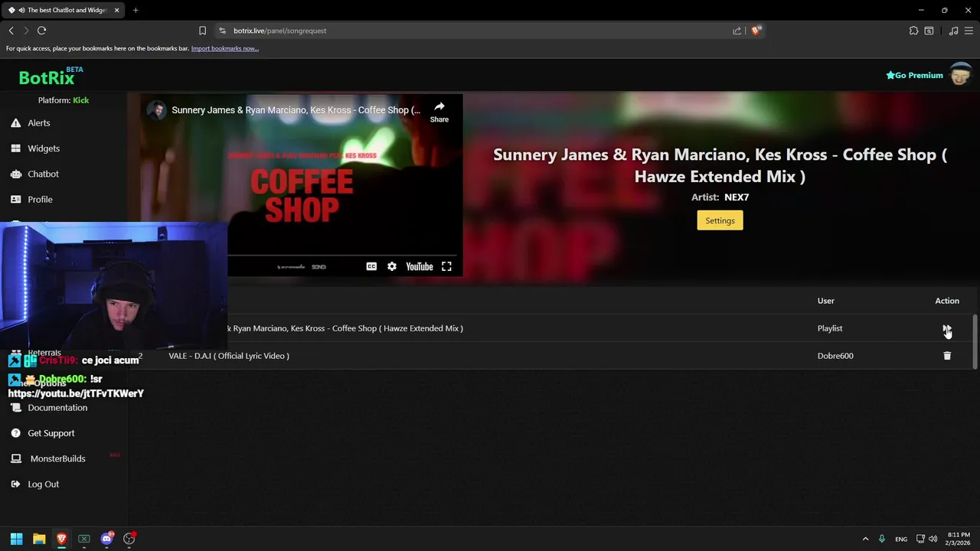Open the Chatbot sidebar item

pyautogui.click(x=43, y=174)
